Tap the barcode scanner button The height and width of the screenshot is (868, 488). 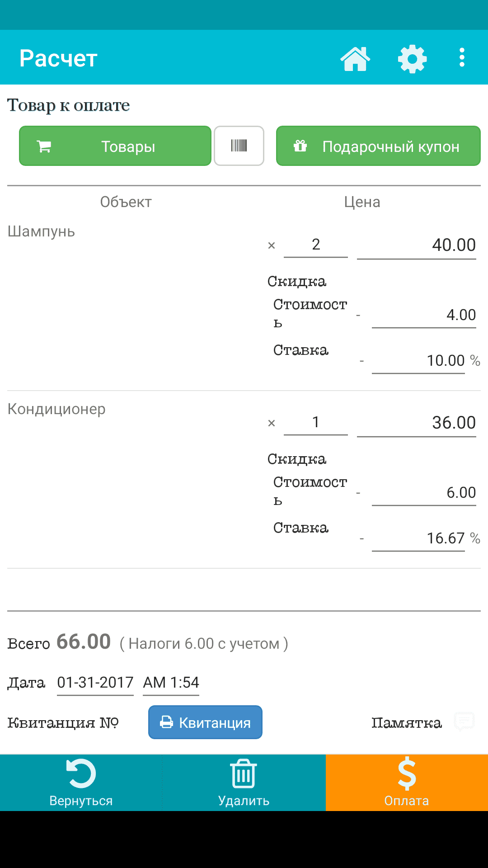coord(239,146)
